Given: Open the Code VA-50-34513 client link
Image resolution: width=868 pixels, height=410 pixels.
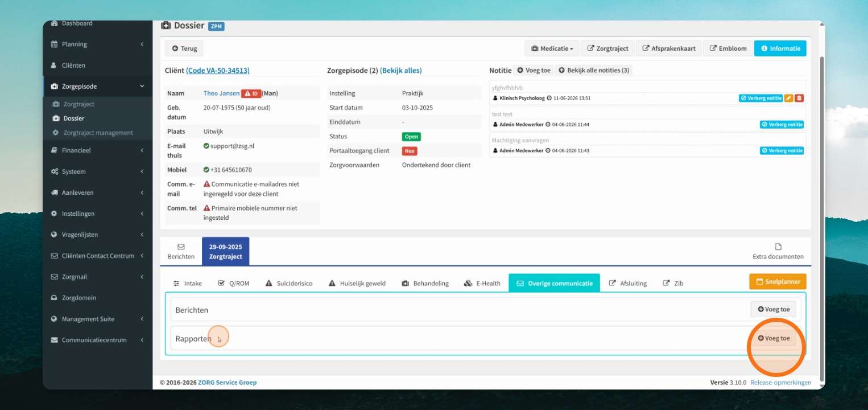Looking at the screenshot, I should tap(218, 71).
